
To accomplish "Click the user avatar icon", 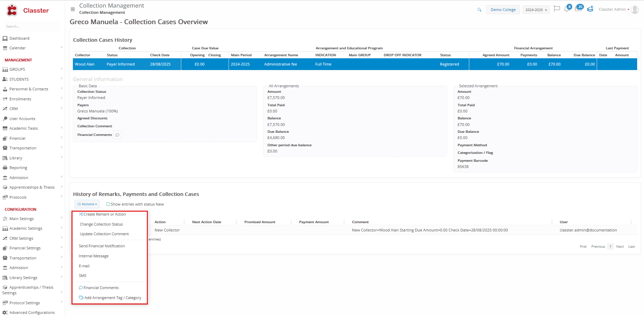I will [x=635, y=10].
